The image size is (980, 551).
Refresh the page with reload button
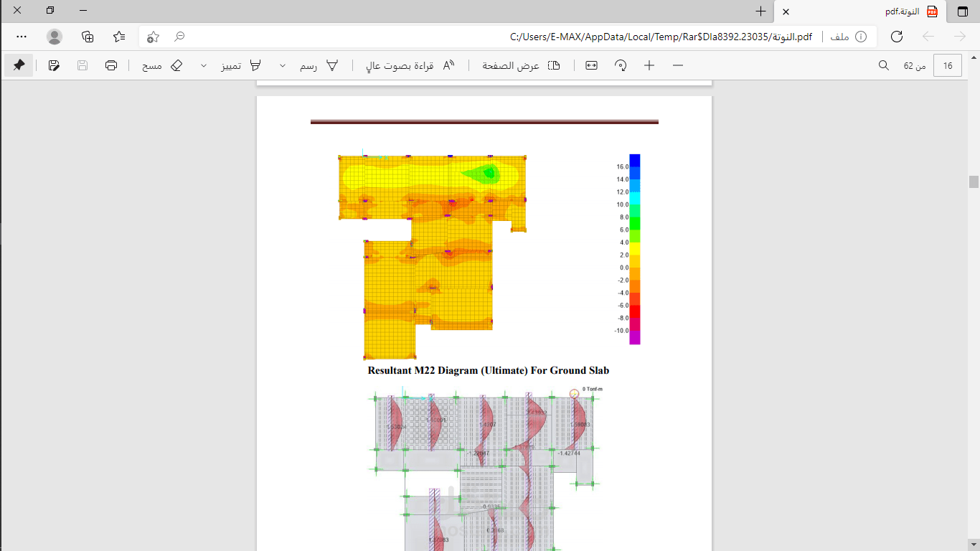[896, 37]
